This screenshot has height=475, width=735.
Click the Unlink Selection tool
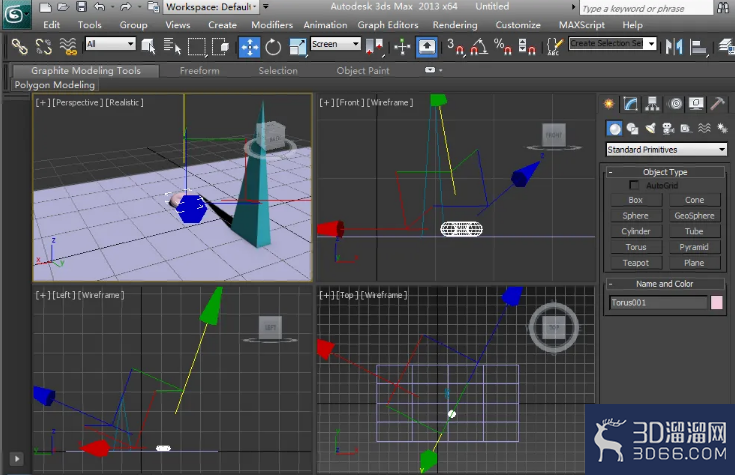[x=44, y=46]
